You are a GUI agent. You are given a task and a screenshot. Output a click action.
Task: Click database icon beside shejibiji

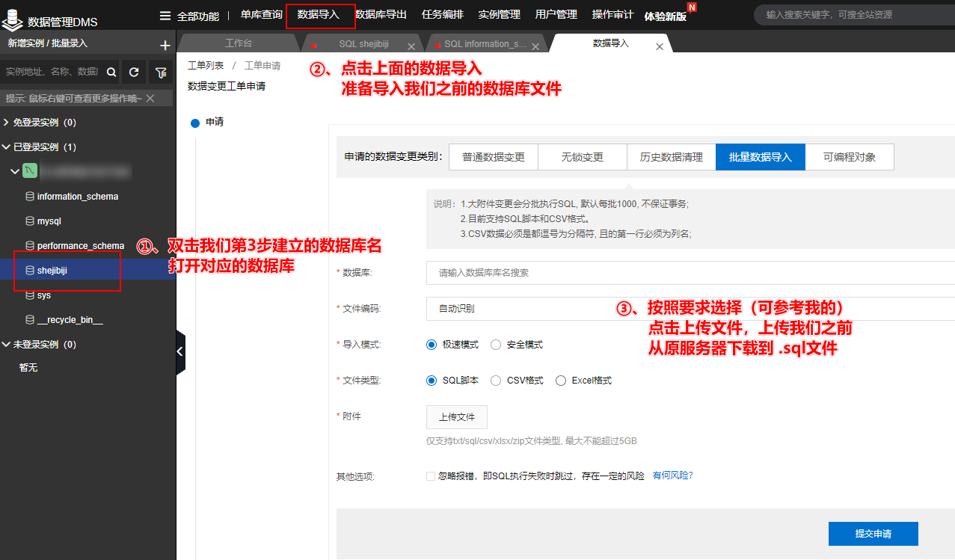point(30,271)
